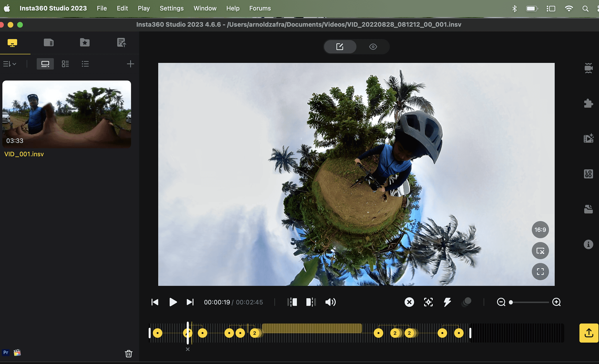Click the stabilization camera icon in right sidebar
This screenshot has width=599, height=364.
coord(589,68)
